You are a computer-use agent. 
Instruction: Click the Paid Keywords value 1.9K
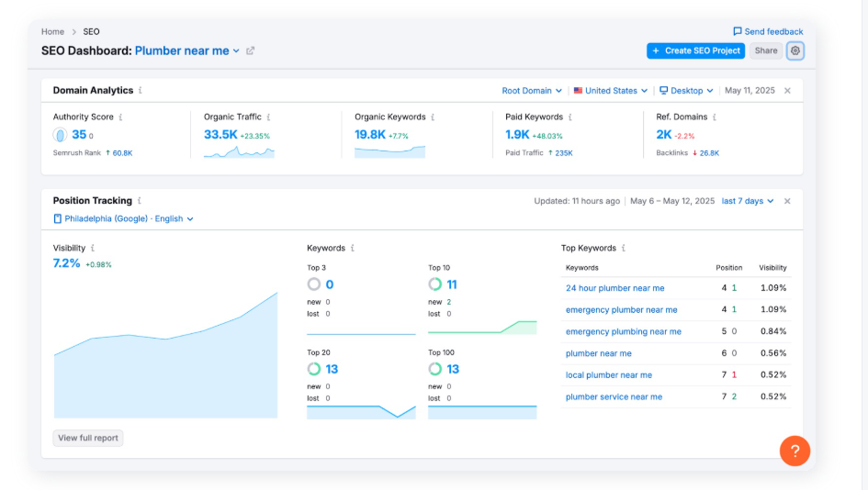coord(517,135)
